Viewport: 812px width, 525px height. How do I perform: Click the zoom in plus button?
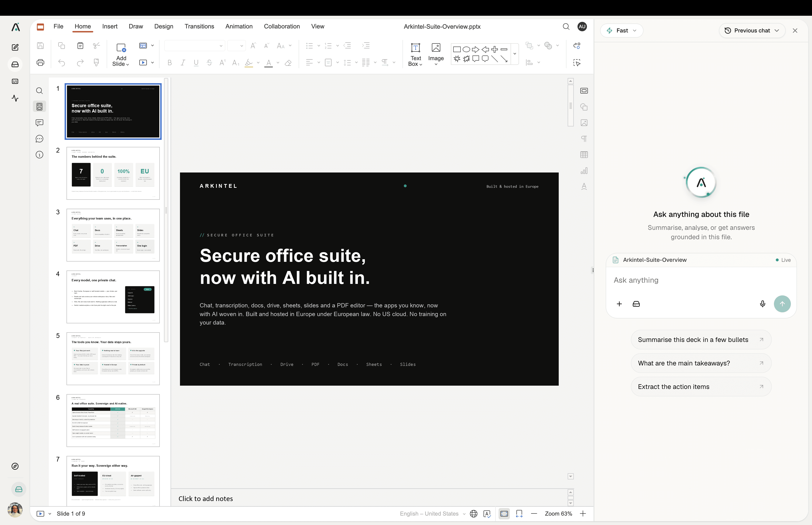(x=583, y=514)
